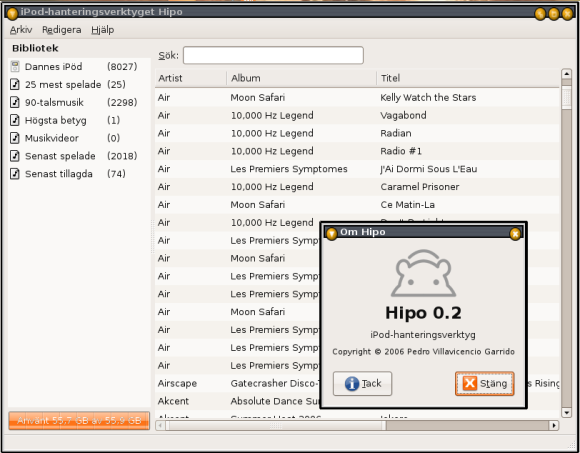This screenshot has height=453, width=580.
Task: Click the horizontal scrollbar left arrow
Action: (x=160, y=425)
